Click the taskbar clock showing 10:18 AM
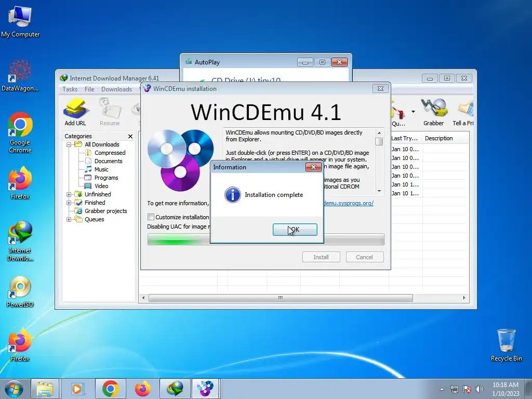This screenshot has width=532, height=399. tap(506, 389)
